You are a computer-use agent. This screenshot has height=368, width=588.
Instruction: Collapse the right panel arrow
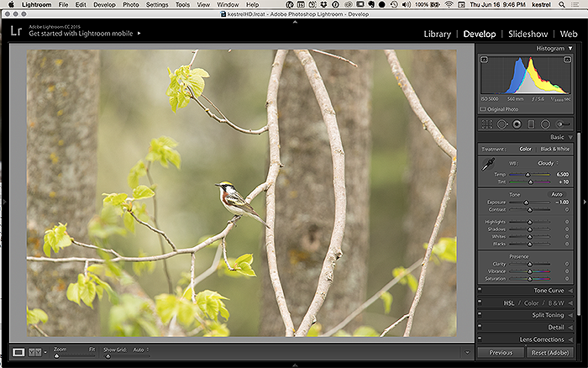point(585,202)
